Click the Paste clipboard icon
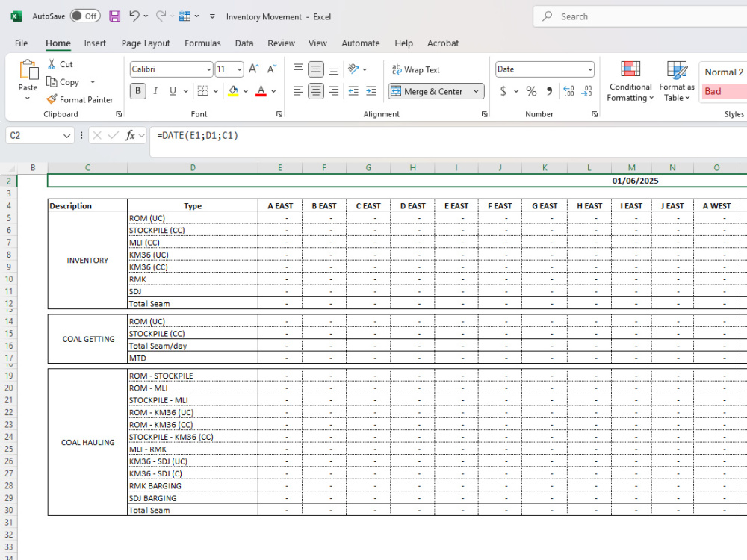747x560 pixels. (x=28, y=69)
